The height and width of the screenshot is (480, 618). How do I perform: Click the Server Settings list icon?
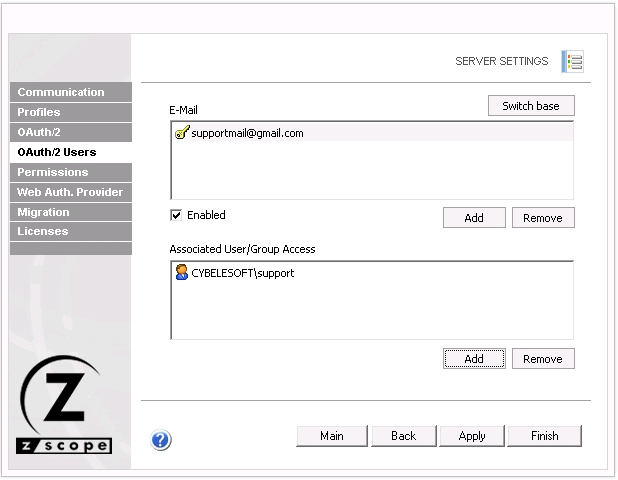(x=573, y=62)
